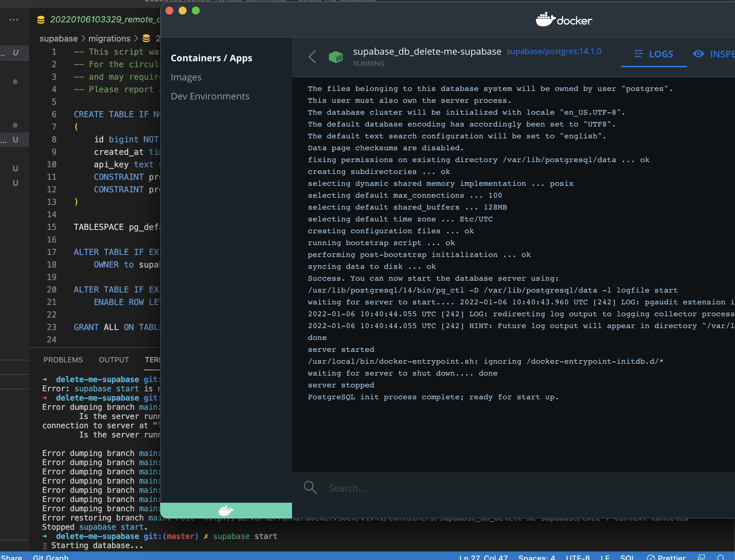The image size is (735, 560).
Task: Open the supabase/postgres:14.1.0 image link
Action: point(554,51)
